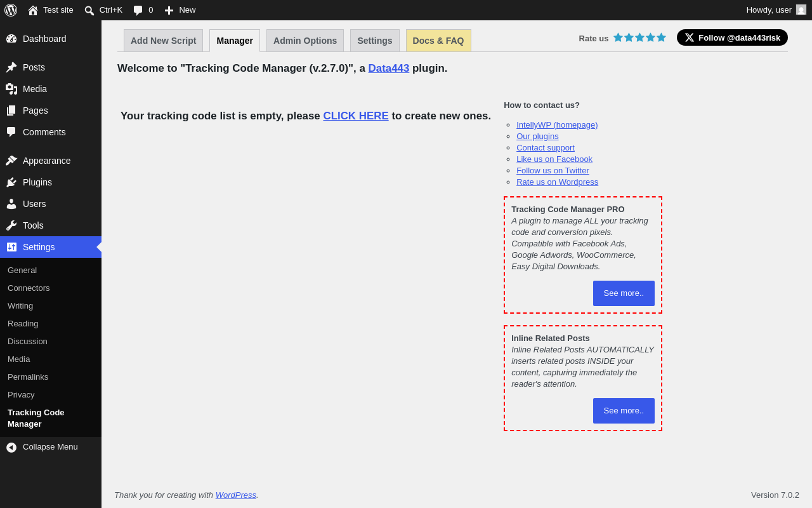Click the Version 7.0.2 text
Image resolution: width=812 pixels, height=508 pixels.
[x=775, y=495]
